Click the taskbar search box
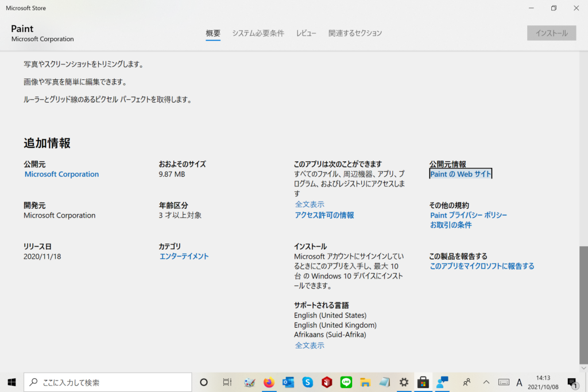The height and width of the screenshot is (392, 588). 107,382
